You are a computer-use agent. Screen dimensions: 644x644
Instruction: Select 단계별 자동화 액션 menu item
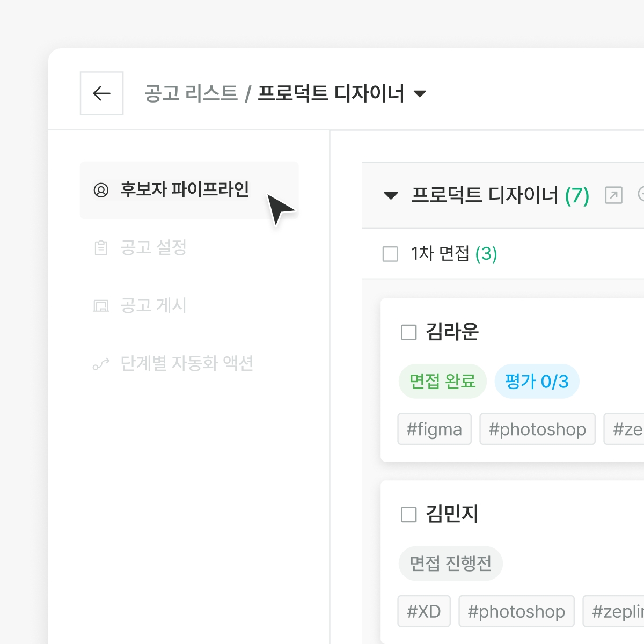[x=187, y=364]
